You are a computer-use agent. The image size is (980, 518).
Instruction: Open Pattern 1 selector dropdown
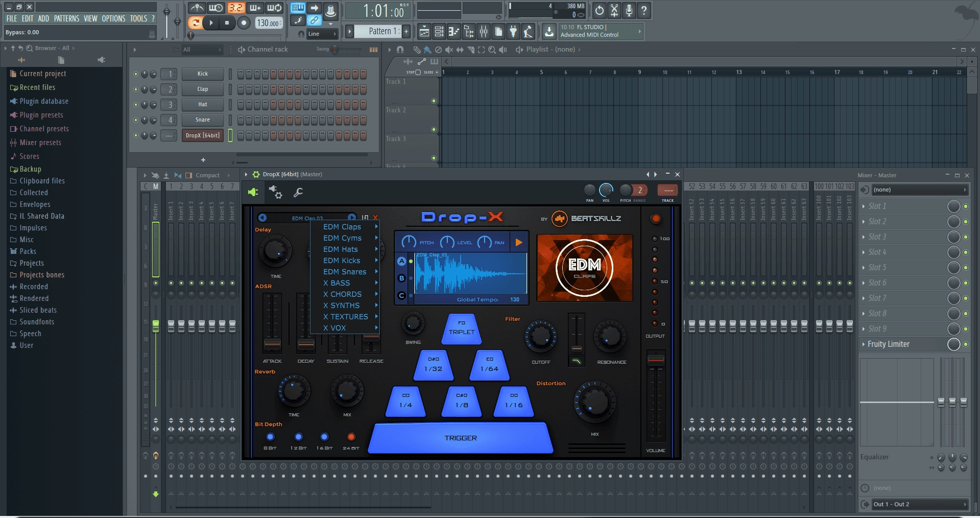pos(378,31)
